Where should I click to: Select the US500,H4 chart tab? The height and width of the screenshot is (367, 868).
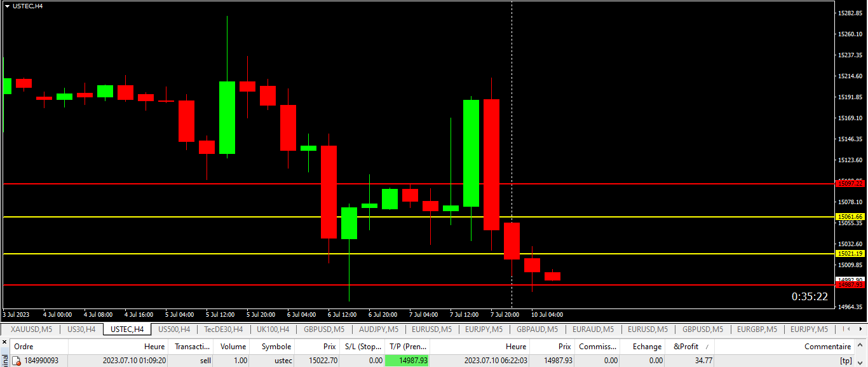tap(174, 329)
